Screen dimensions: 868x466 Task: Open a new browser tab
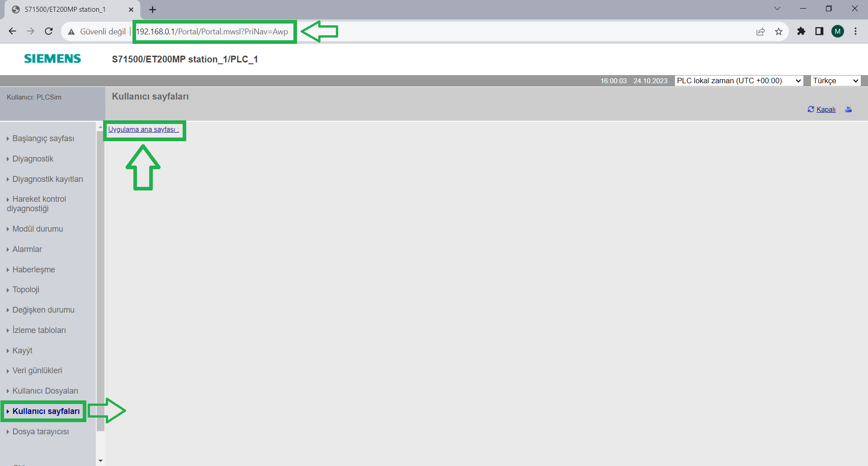(153, 10)
